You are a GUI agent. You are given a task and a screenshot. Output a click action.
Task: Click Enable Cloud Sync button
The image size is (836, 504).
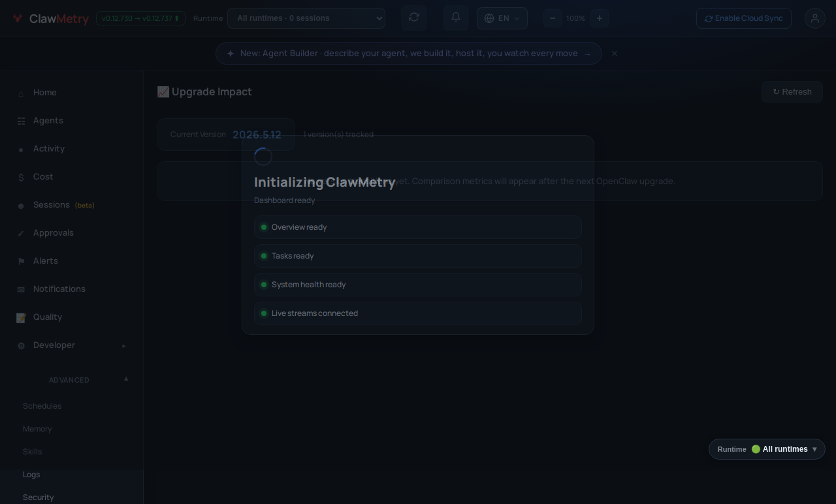click(744, 18)
